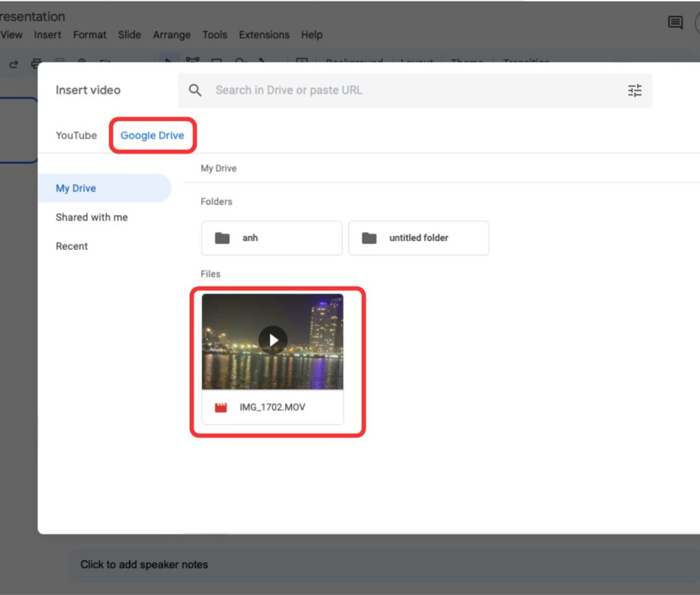Image resolution: width=700 pixels, height=595 pixels.
Task: Open comment history from the top toolbar
Action: 675,23
